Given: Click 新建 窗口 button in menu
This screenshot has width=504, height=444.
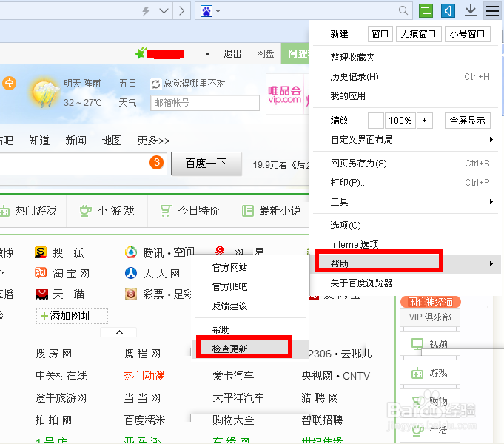Looking at the screenshot, I should [x=380, y=34].
